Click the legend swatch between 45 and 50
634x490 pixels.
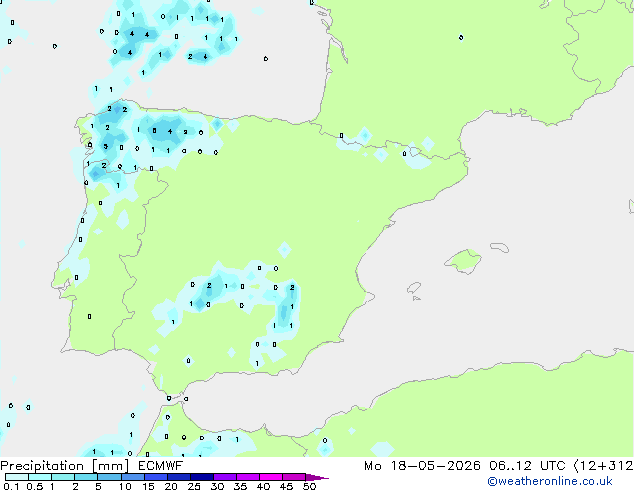[x=294, y=477]
